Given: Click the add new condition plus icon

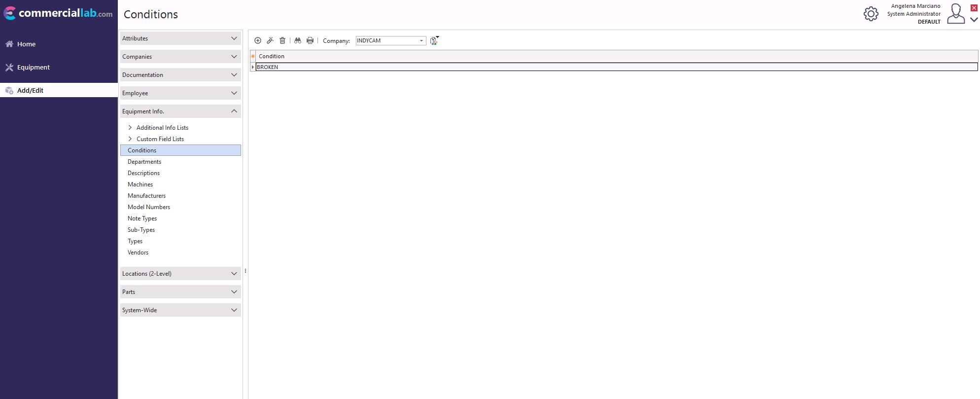Looking at the screenshot, I should [x=258, y=40].
